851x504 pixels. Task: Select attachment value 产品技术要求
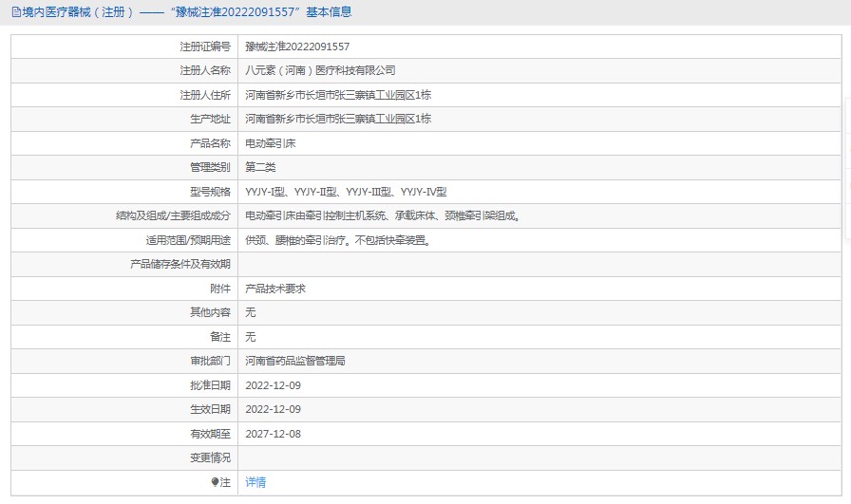[x=275, y=289]
